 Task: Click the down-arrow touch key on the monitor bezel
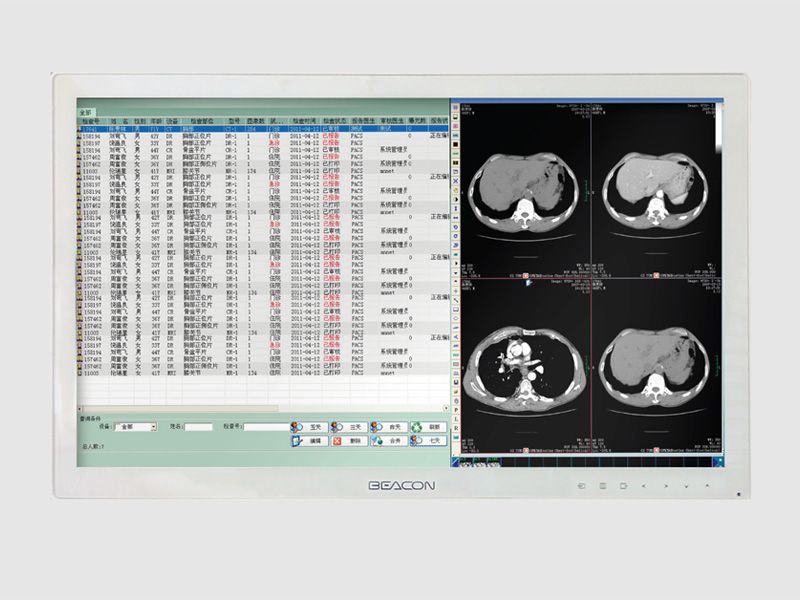tap(686, 486)
